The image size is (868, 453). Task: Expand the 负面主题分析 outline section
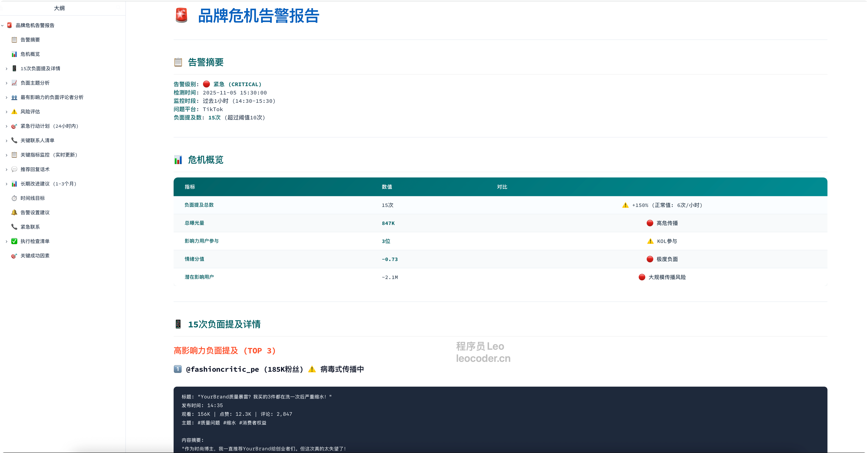pyautogui.click(x=6, y=83)
